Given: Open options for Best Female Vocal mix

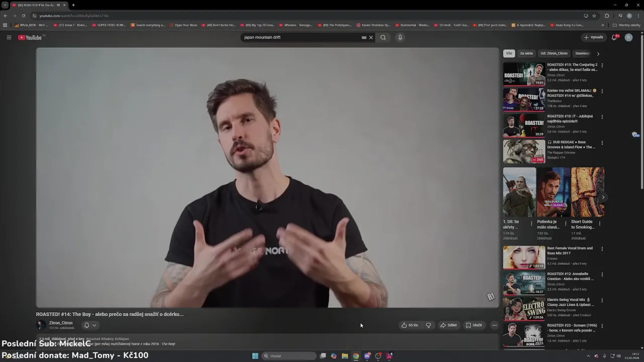Looking at the screenshot, I should click(x=602, y=249).
